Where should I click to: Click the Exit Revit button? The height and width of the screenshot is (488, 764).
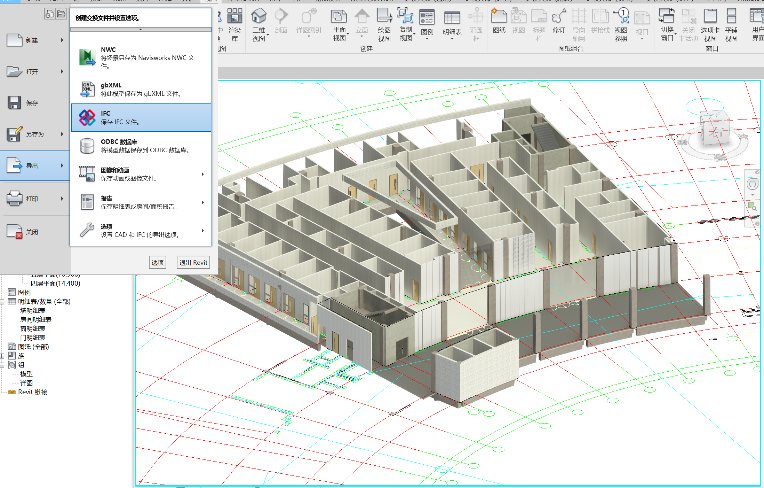click(x=192, y=262)
